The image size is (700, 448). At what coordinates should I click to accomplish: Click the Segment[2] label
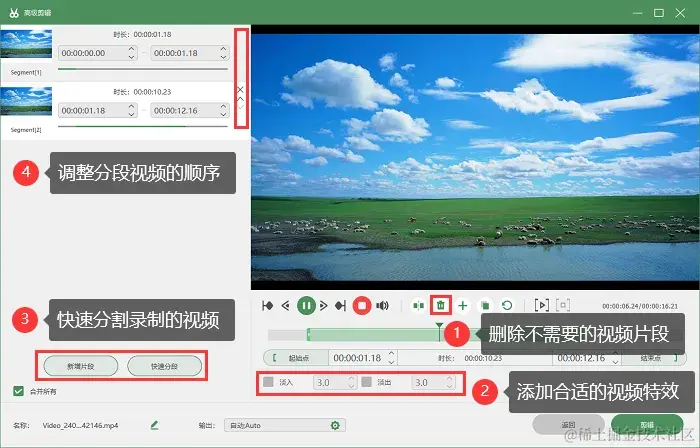[x=26, y=130]
